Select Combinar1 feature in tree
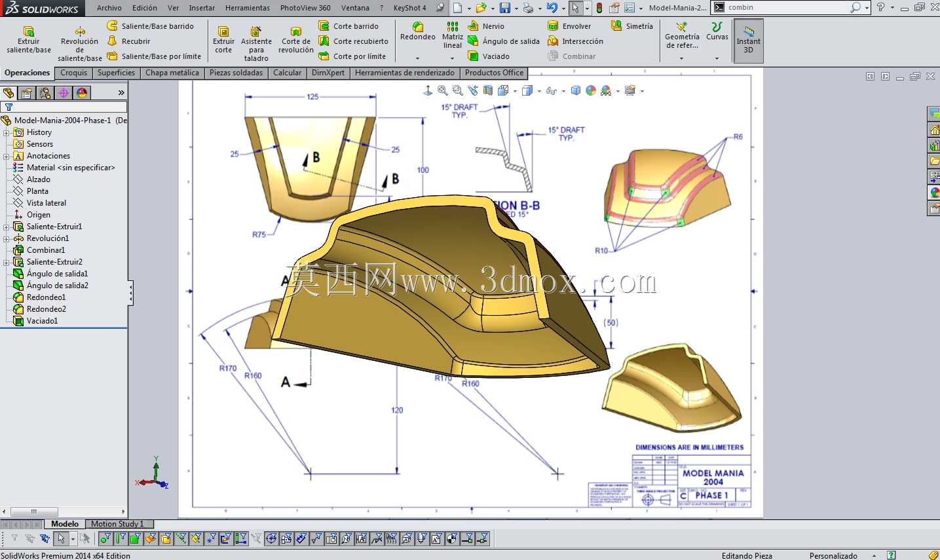This screenshot has width=940, height=560. click(x=46, y=250)
